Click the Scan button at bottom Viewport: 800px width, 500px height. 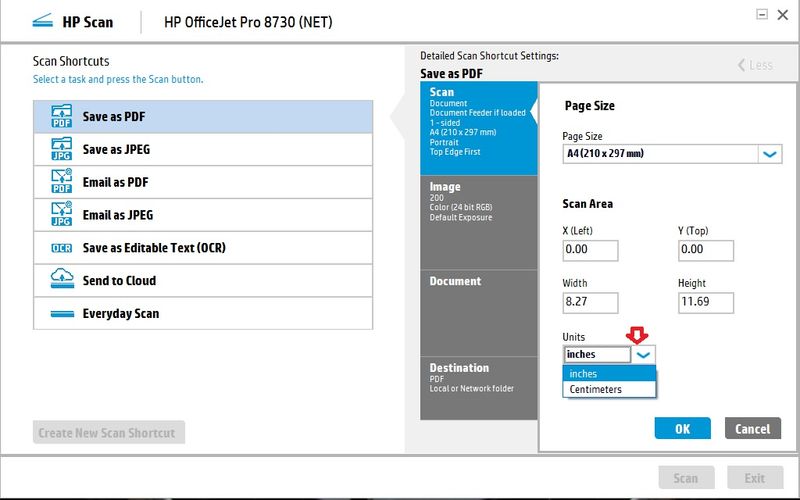point(686,478)
